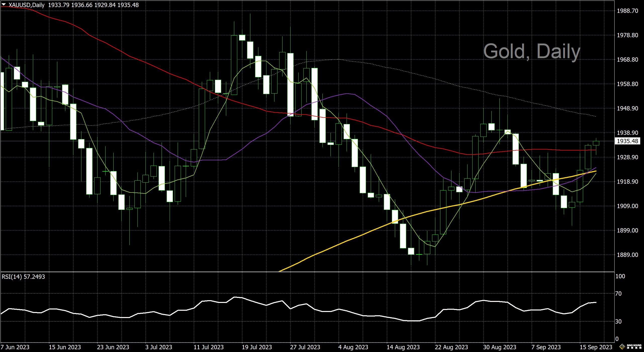Click the dropdown triangle beside XAUUSD,Daily
Screen dimensions: 644x352
[x=4, y=4]
